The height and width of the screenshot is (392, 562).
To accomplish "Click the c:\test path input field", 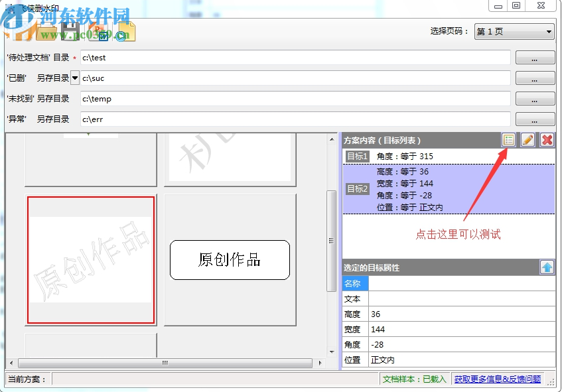I will coord(295,58).
